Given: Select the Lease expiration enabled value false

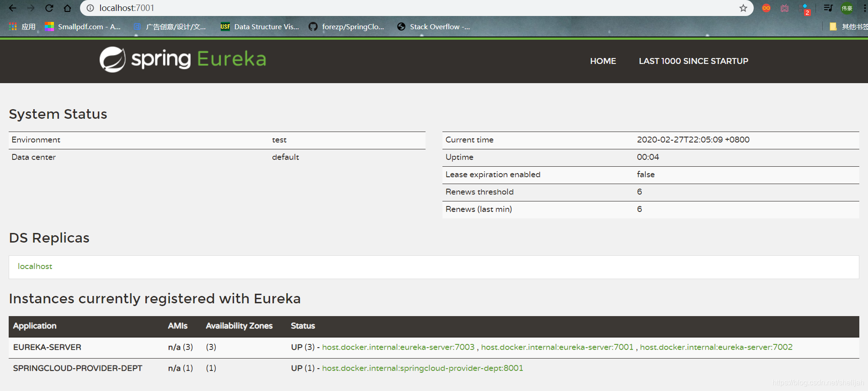Looking at the screenshot, I should (x=645, y=174).
